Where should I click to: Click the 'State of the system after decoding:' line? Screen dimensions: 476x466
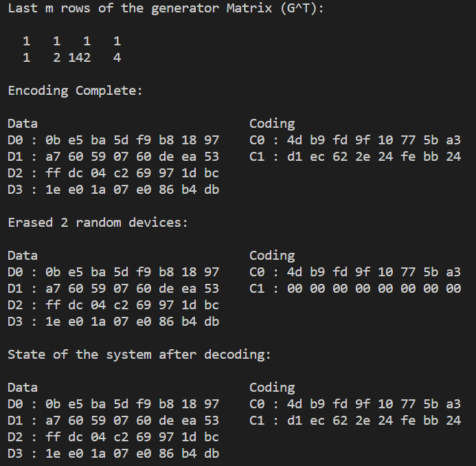139,355
